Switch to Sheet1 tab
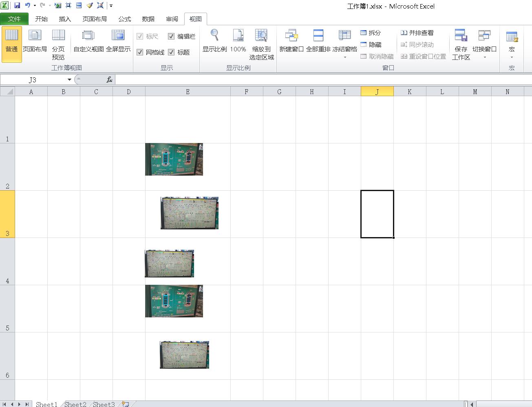This screenshot has width=532, height=407. (46, 404)
